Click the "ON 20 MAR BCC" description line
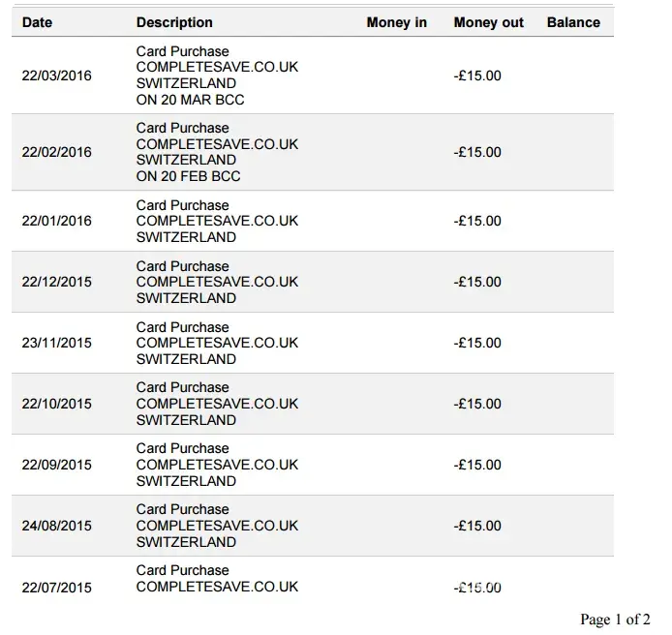 [188, 100]
